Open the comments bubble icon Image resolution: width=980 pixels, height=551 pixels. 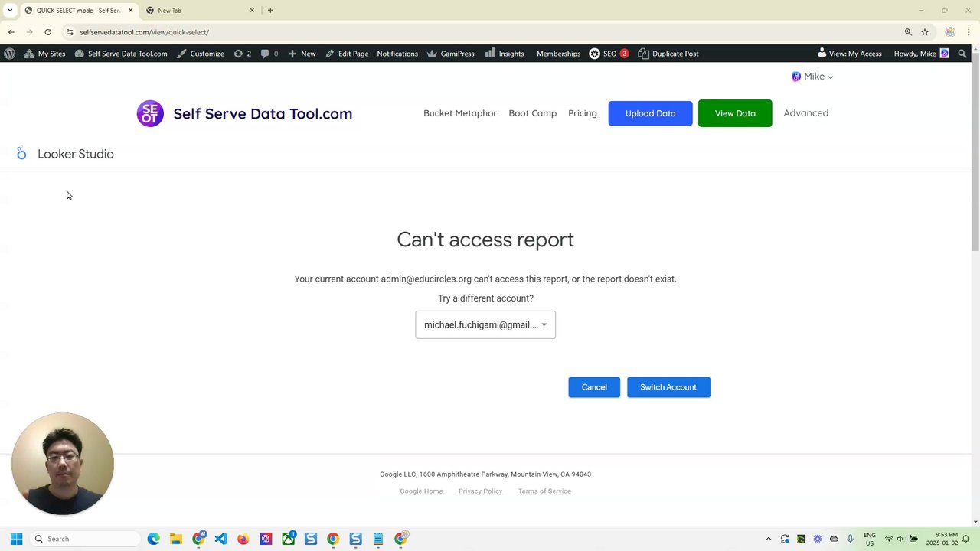click(x=269, y=54)
